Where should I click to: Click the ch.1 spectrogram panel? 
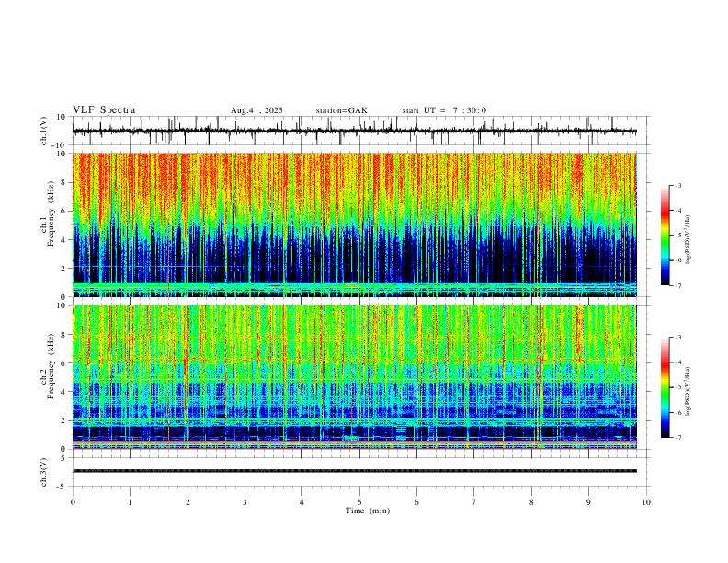tap(354, 224)
